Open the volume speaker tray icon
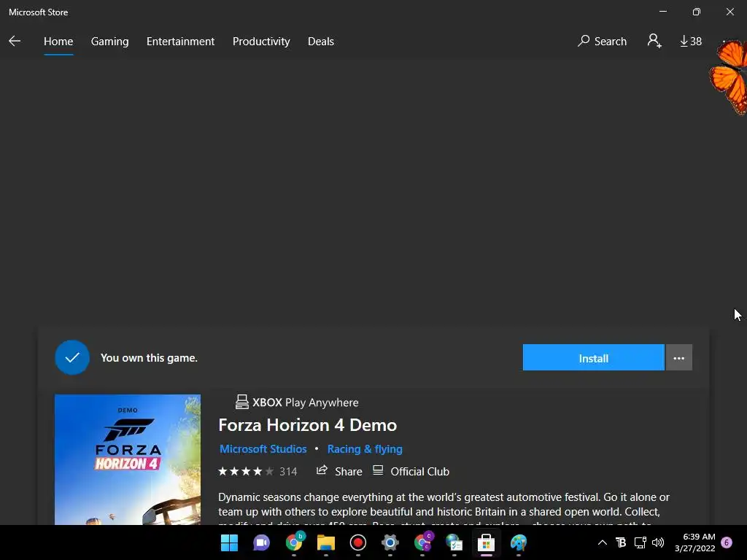The height and width of the screenshot is (560, 747). [x=658, y=542]
